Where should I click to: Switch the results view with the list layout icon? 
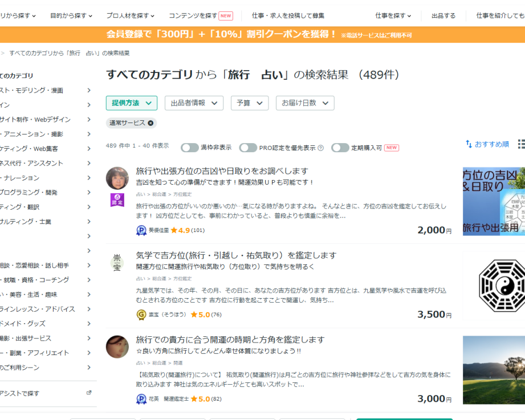521,144
